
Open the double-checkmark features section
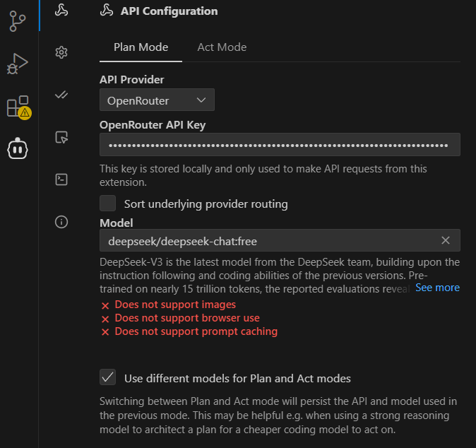pos(61,95)
